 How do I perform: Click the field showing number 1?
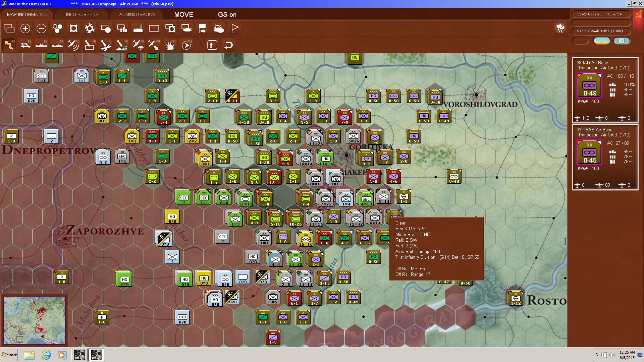pyautogui.click(x=580, y=41)
